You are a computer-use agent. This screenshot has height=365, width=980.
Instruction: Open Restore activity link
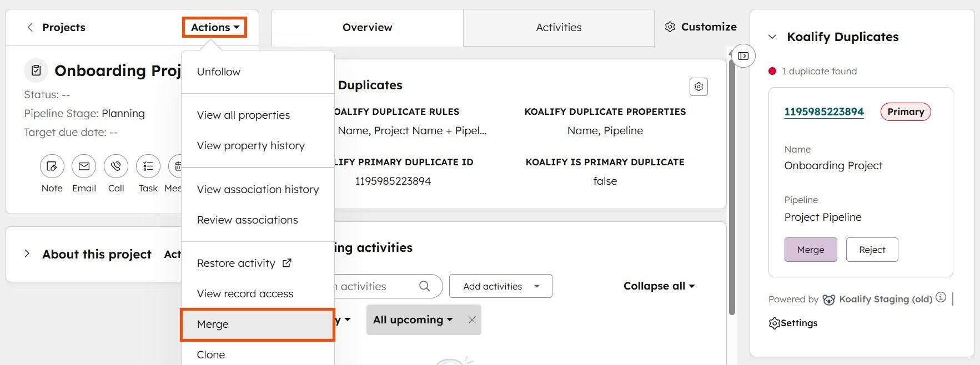coord(244,263)
